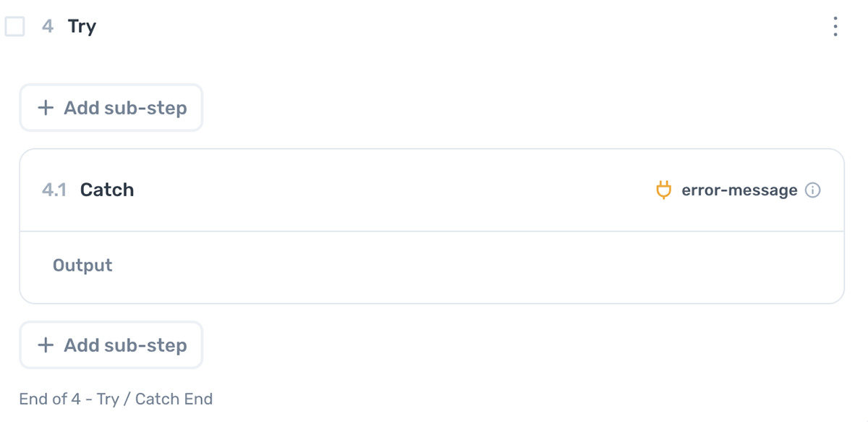Click the Add sub-step button below Try

(111, 108)
